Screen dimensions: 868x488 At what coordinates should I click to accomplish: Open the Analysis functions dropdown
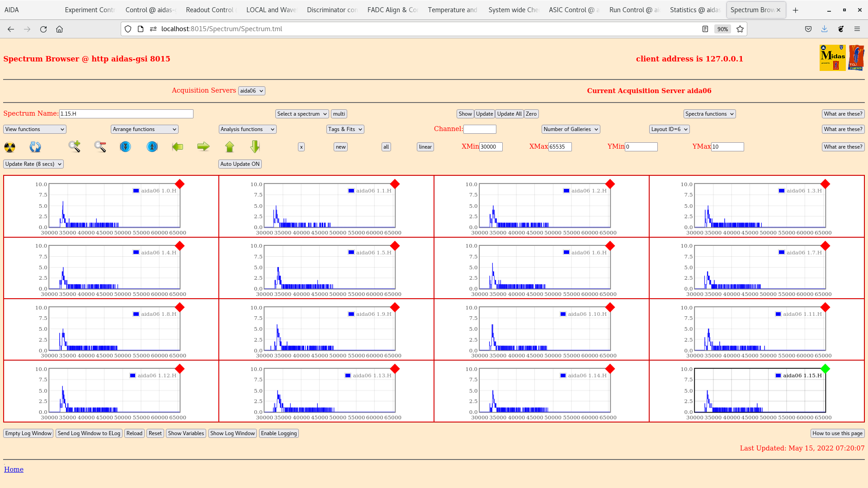(x=247, y=129)
